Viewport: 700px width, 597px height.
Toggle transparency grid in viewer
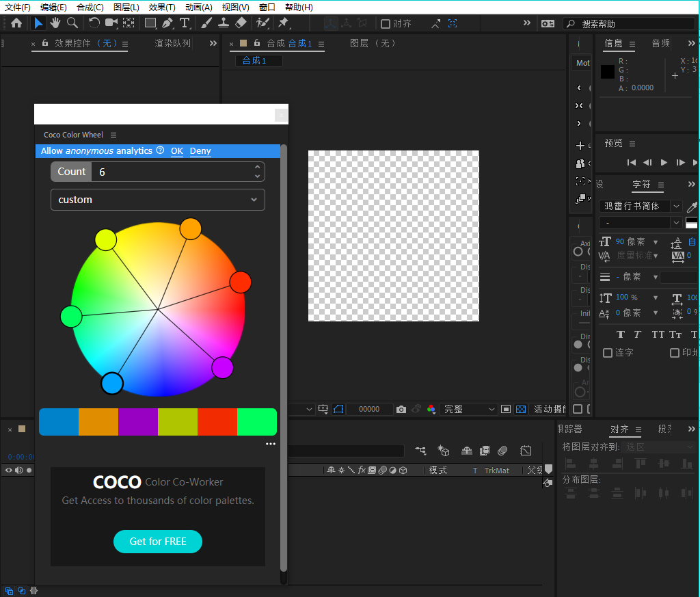tap(520, 410)
